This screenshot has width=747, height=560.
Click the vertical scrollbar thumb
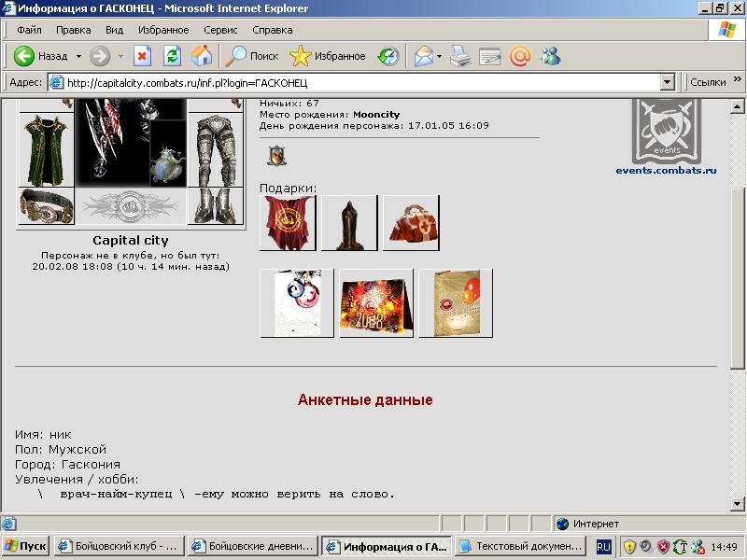point(737,278)
